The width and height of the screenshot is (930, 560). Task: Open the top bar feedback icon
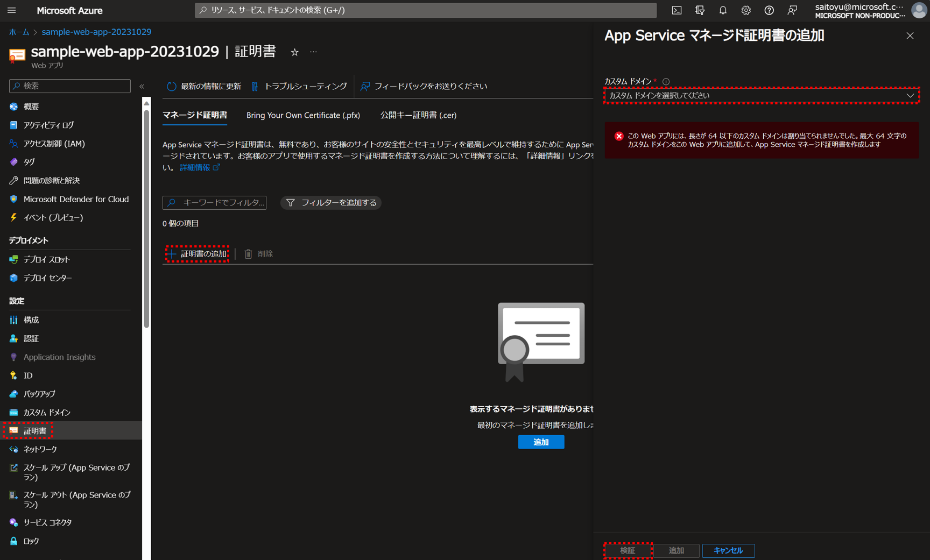tap(792, 10)
